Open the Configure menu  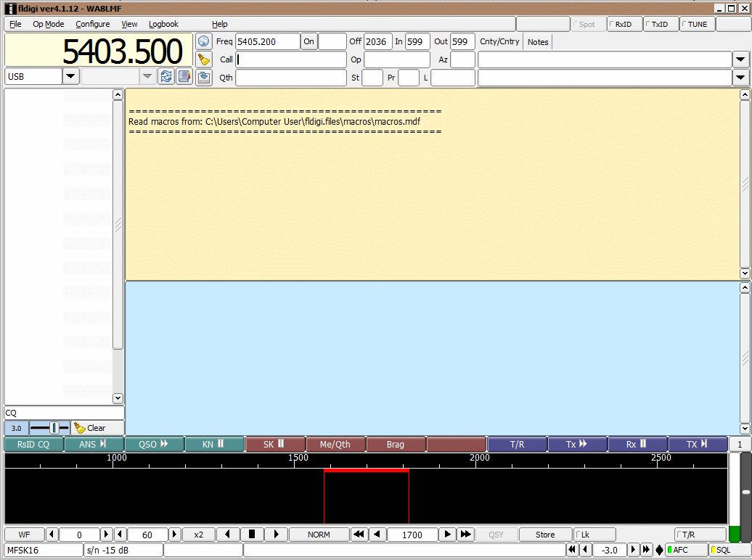tap(93, 24)
